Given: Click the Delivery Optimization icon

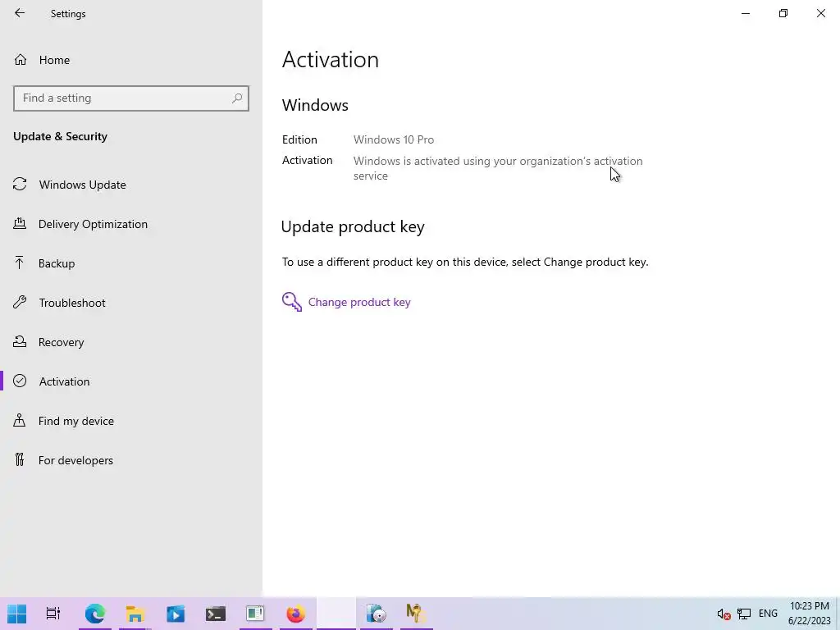Looking at the screenshot, I should [20, 223].
